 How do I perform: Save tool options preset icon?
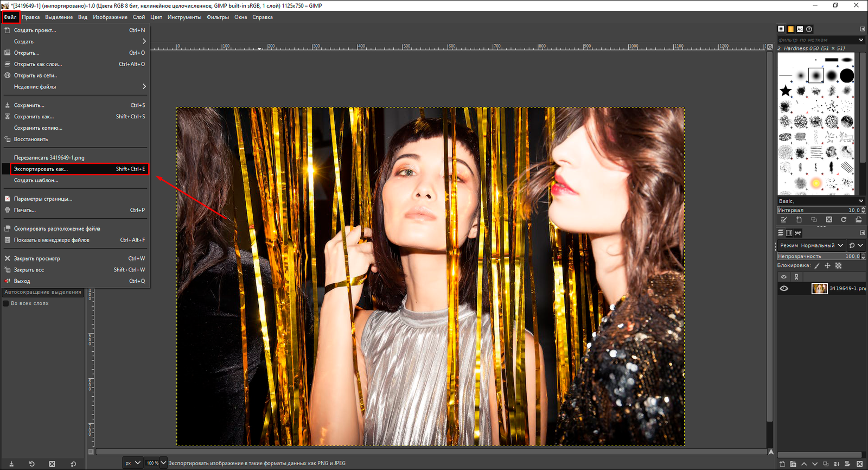(11, 464)
